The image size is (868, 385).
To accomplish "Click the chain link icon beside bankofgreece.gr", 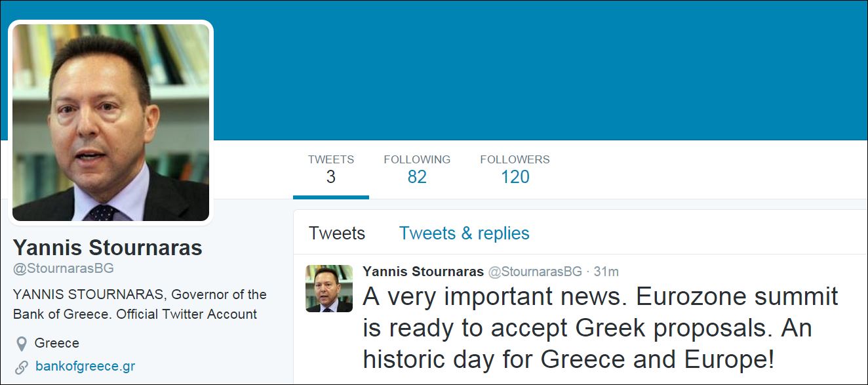I will tap(22, 367).
